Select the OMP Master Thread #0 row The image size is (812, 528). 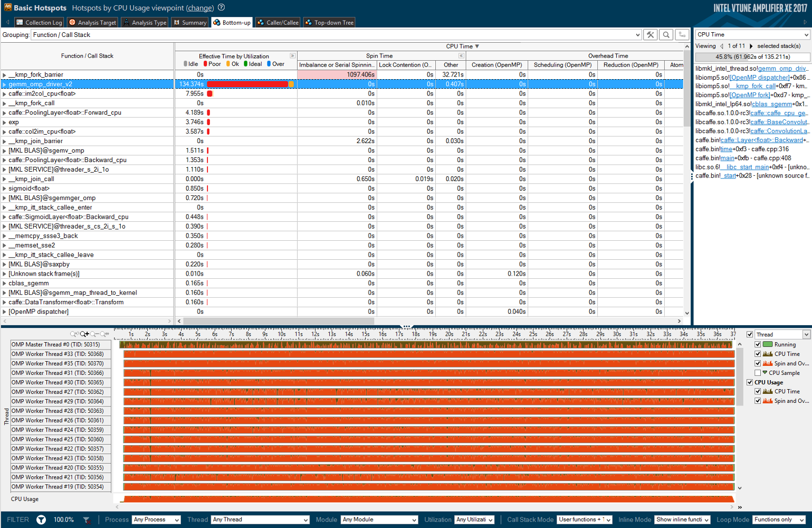click(61, 344)
